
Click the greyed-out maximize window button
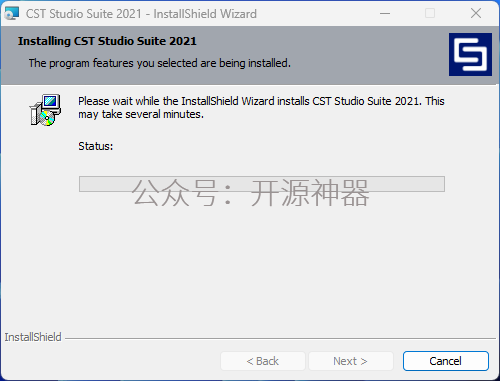(430, 14)
